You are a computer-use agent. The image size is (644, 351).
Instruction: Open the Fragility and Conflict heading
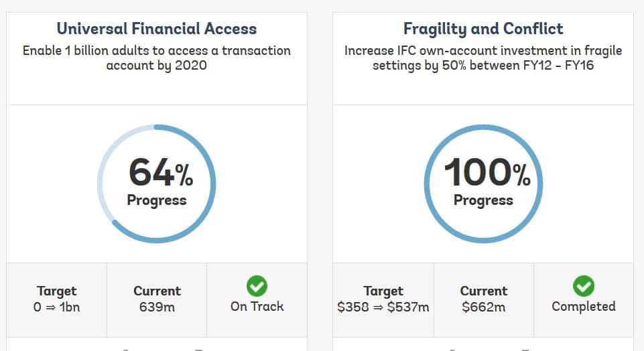coord(482,29)
